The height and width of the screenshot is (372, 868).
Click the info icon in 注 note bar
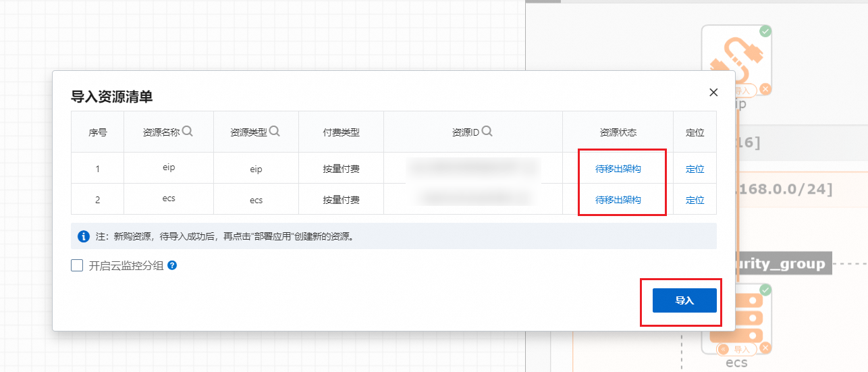(84, 236)
